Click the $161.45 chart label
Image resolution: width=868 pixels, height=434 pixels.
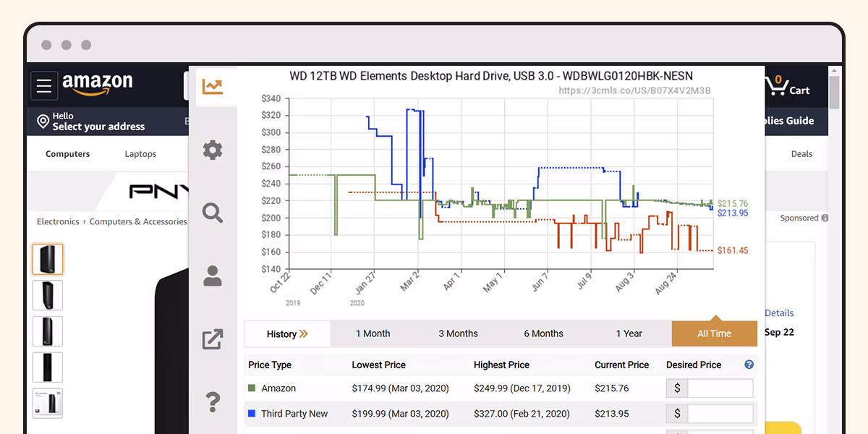click(733, 250)
